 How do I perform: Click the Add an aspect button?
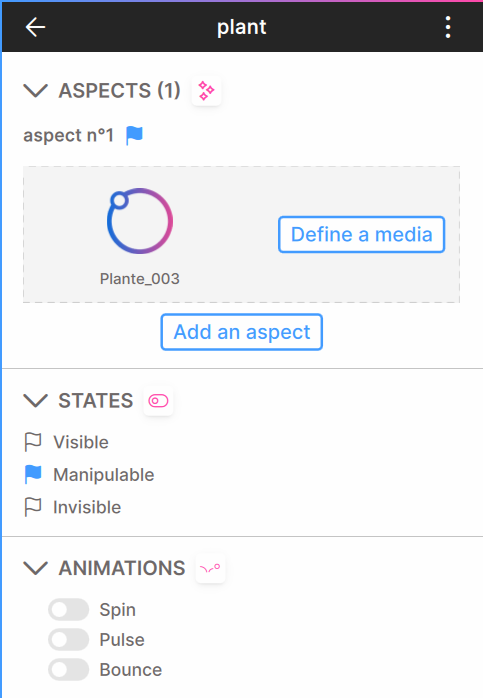click(x=242, y=332)
